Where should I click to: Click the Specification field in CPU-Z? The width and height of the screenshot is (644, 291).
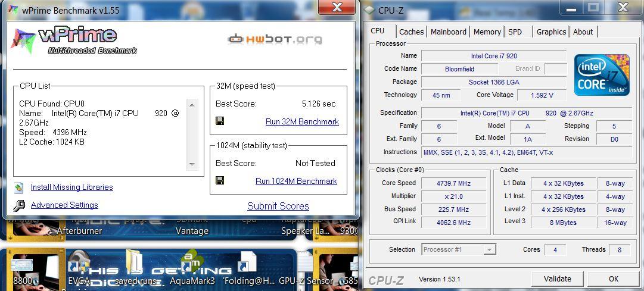(x=527, y=113)
